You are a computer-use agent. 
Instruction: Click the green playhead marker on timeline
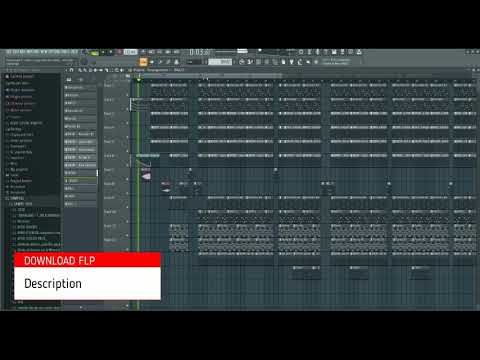(139, 79)
